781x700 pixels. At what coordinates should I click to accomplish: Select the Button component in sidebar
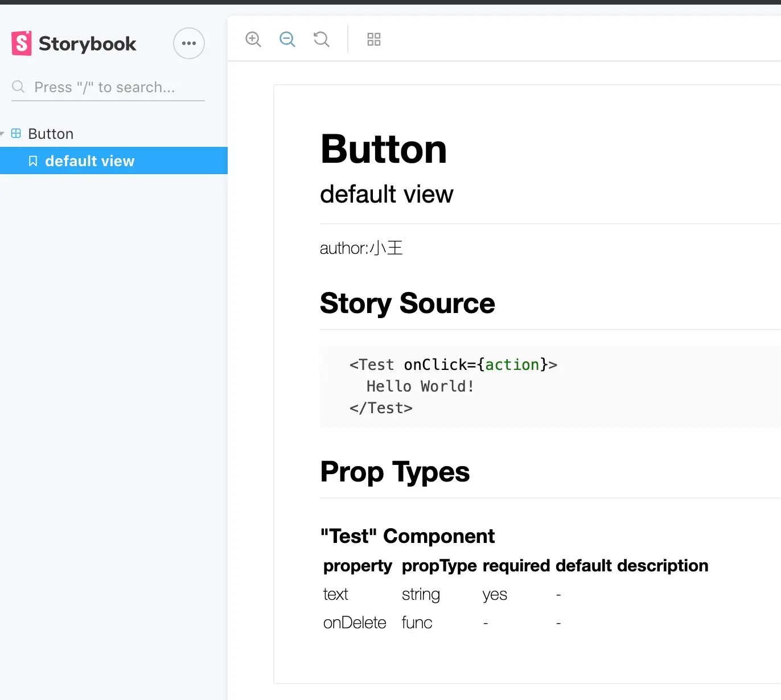point(51,134)
